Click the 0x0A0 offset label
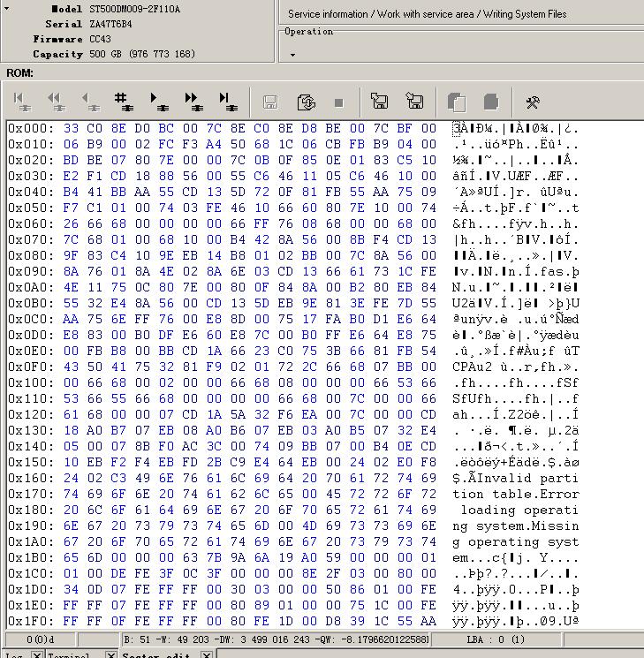Image resolution: width=644 pixels, height=658 pixels. tap(31, 287)
